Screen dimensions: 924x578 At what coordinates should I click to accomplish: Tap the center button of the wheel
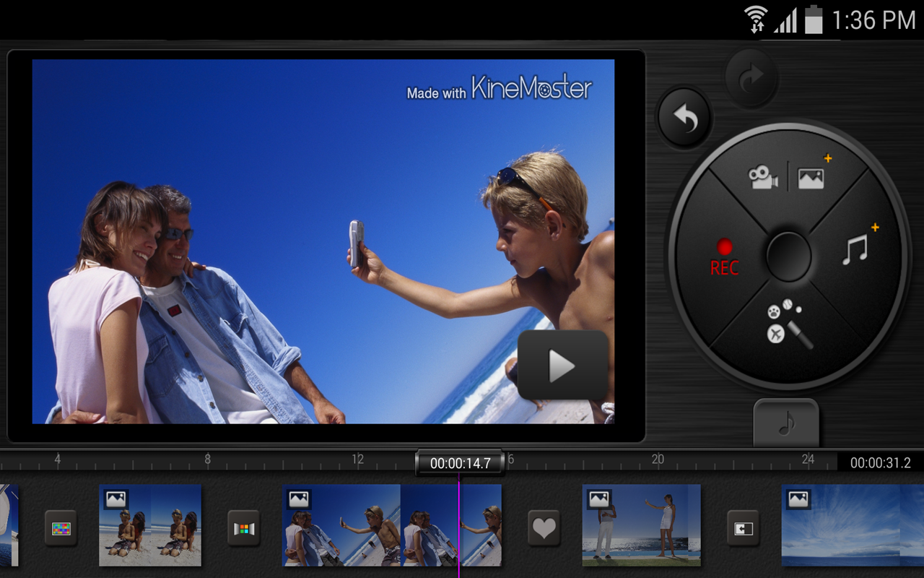tap(789, 256)
